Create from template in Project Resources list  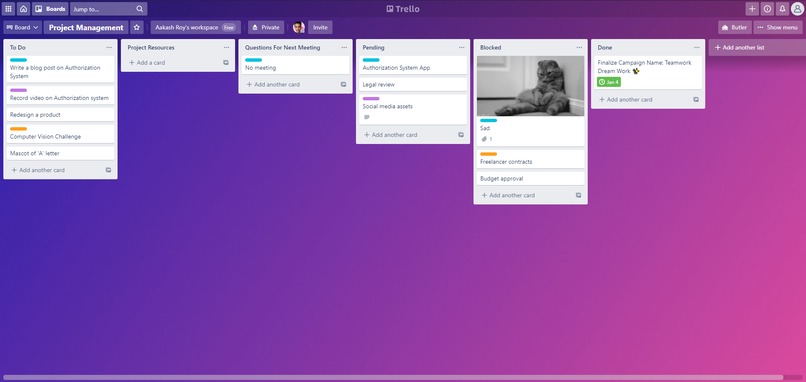(226, 62)
